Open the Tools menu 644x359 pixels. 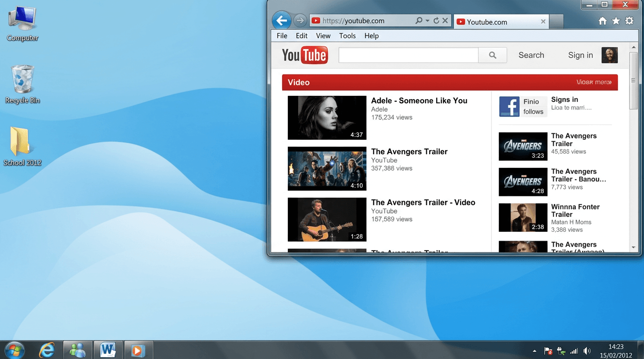tap(347, 36)
